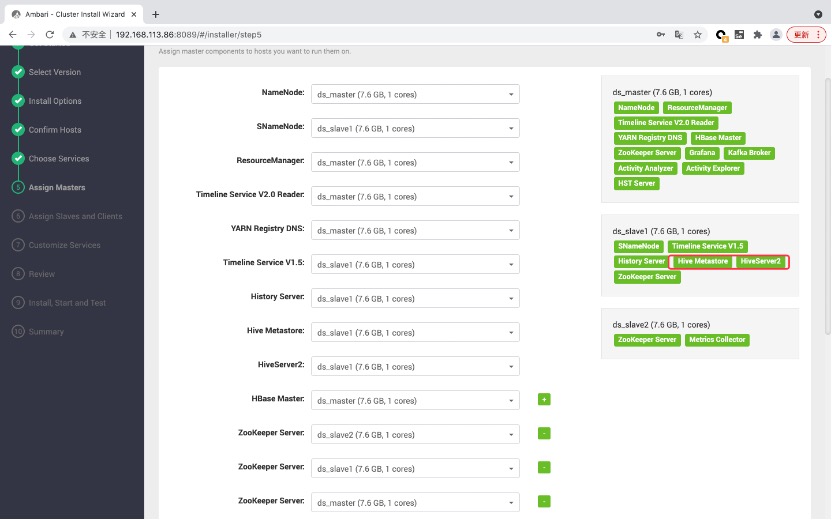Click HiveServer2 tag under ds_slave1
This screenshot has width=832, height=520.
(760, 262)
